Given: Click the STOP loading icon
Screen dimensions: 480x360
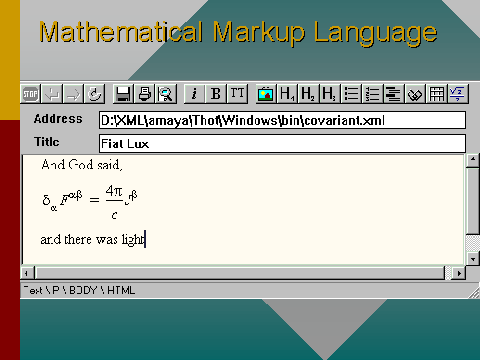Looking at the screenshot, I should coord(30,94).
